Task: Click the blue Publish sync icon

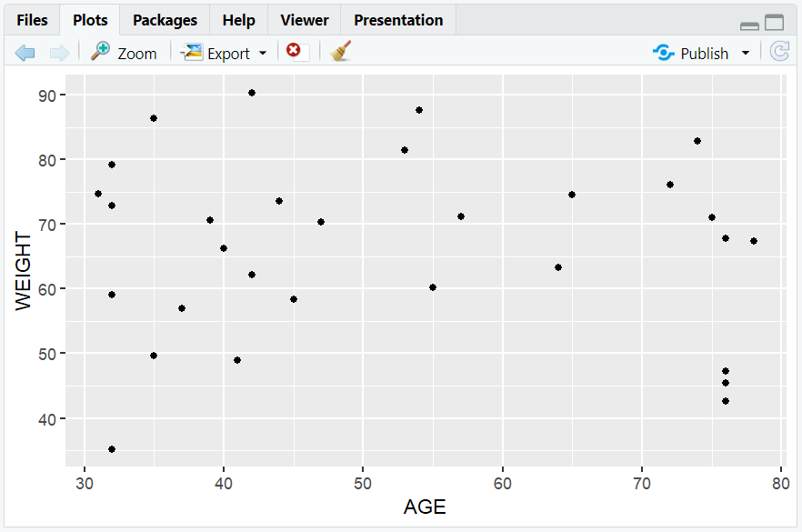Action: pos(662,53)
